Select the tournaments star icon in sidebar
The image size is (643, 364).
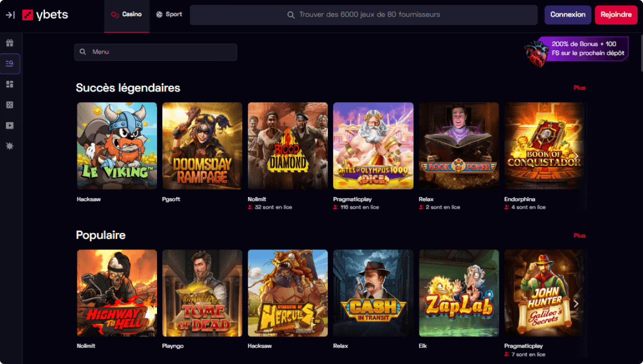(x=10, y=145)
